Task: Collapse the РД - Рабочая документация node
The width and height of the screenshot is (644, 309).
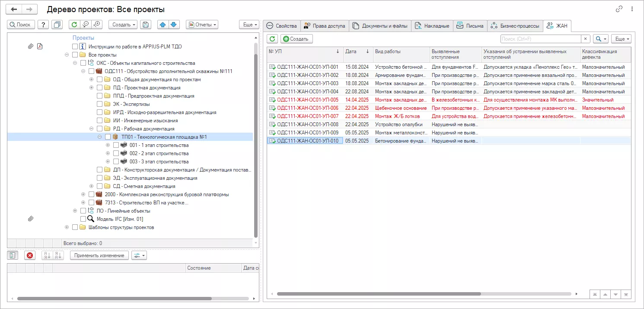Action: pyautogui.click(x=92, y=129)
